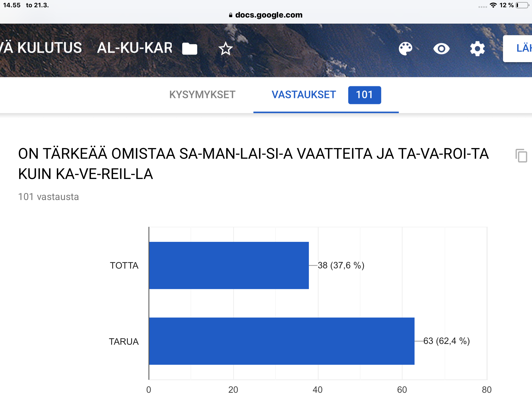This screenshot has width=532, height=399.
Task: Click the TARUA bar in the chart
Action: point(282,341)
